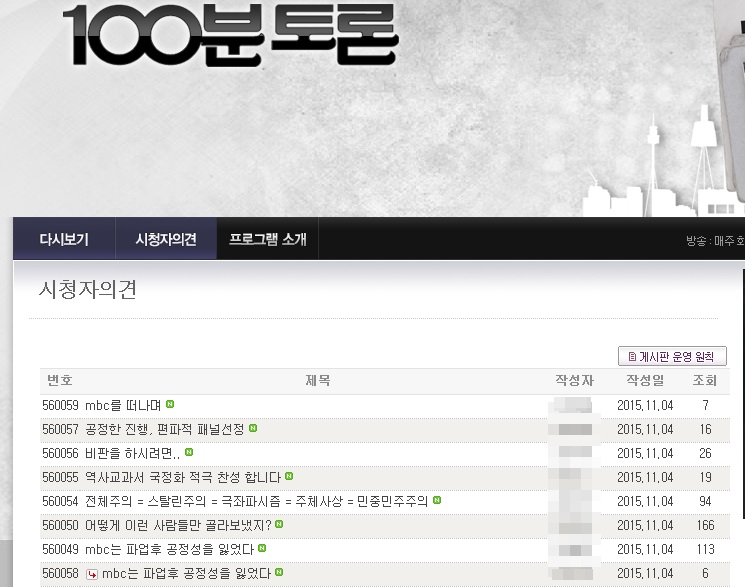The width and height of the screenshot is (745, 587).
Task: Click the new badge beside '역사교과서 국정화 적극 찬성 합니다'
Action: coord(289,476)
